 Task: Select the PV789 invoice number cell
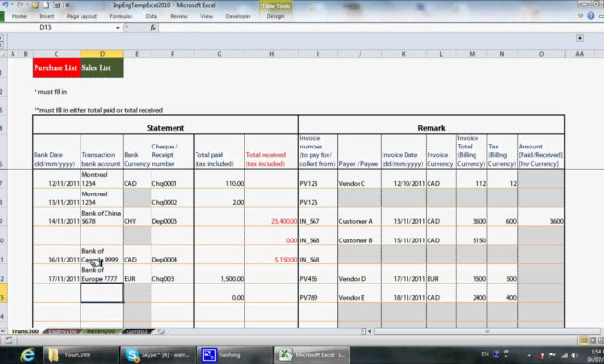pos(318,293)
